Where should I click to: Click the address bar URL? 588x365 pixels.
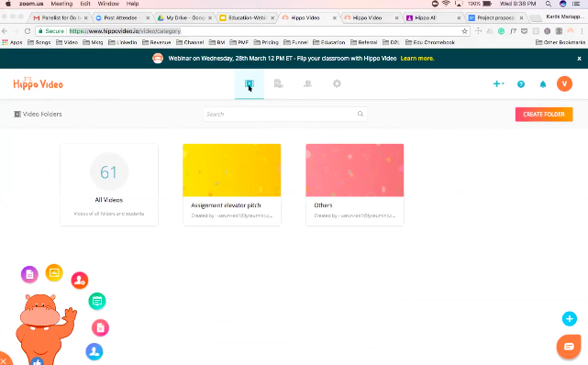[x=125, y=31]
